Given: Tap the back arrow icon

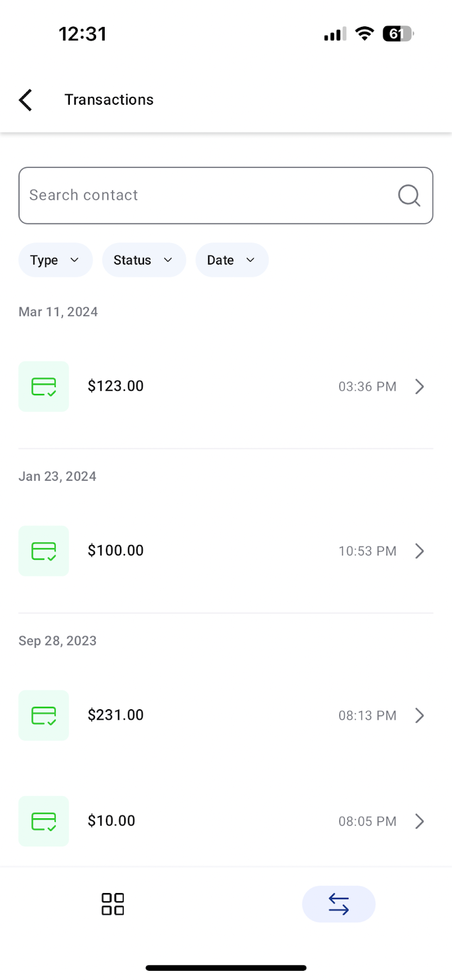Looking at the screenshot, I should click(x=26, y=100).
